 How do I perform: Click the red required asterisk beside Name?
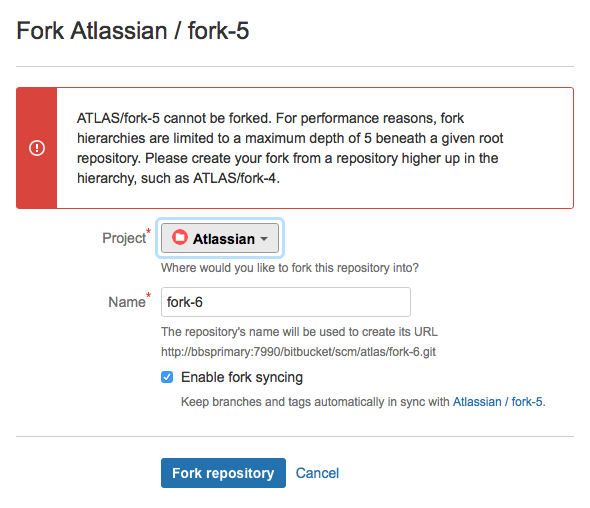click(148, 295)
